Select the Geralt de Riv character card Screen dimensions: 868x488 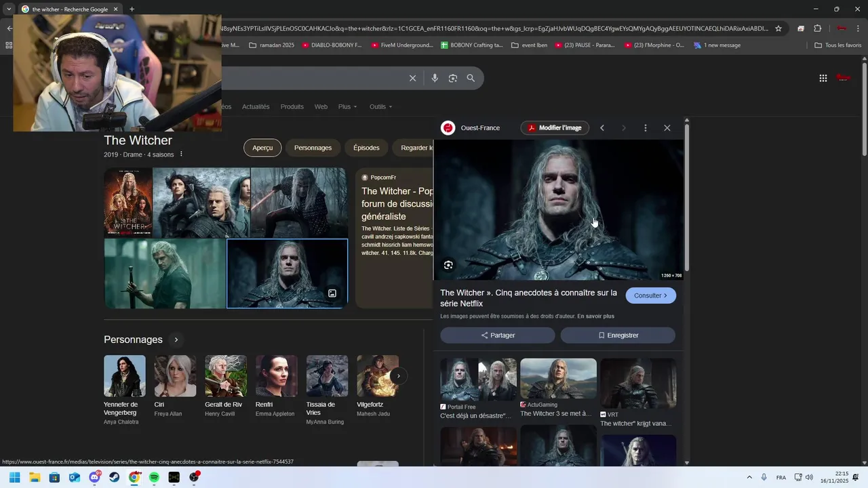[226, 386]
